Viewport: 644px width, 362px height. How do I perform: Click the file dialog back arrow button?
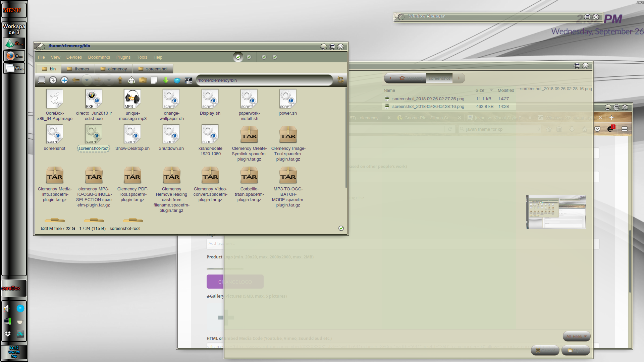[390, 78]
